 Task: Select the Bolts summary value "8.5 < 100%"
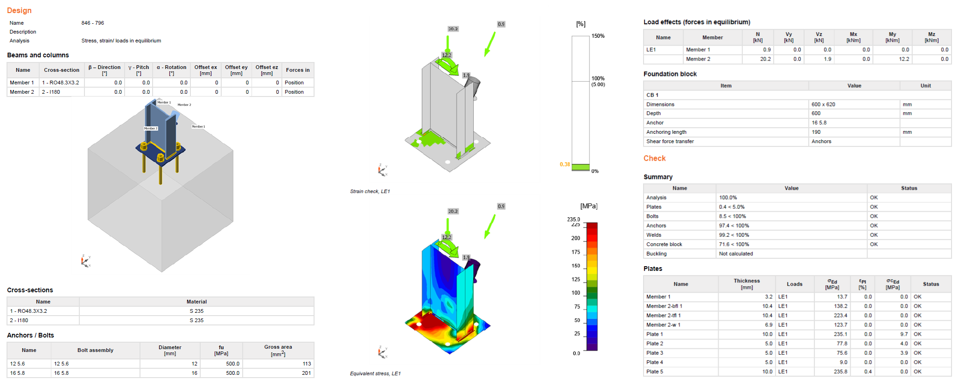tap(733, 216)
